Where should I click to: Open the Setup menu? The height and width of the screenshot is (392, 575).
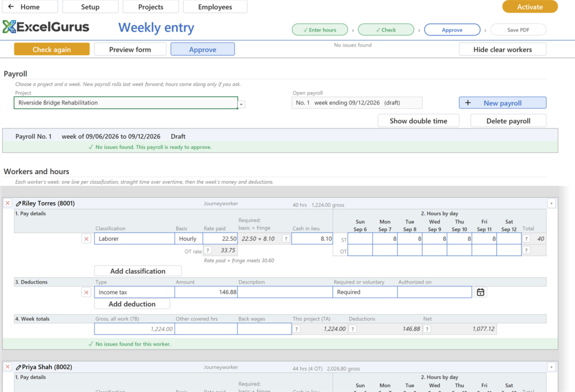pyautogui.click(x=90, y=7)
